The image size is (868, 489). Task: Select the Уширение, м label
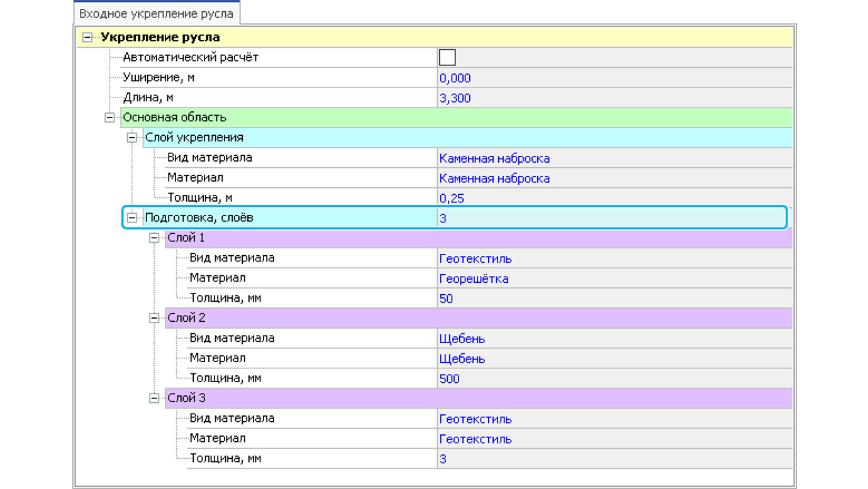pyautogui.click(x=159, y=78)
